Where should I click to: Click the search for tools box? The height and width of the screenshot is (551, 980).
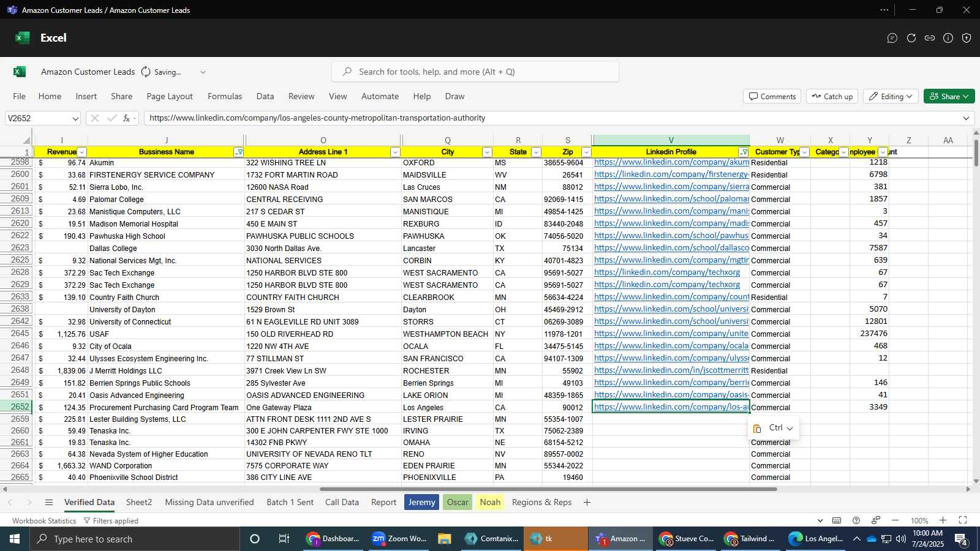click(475, 72)
